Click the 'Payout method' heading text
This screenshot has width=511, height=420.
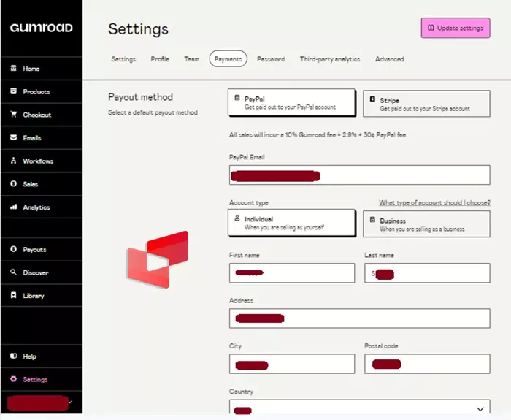[140, 97]
